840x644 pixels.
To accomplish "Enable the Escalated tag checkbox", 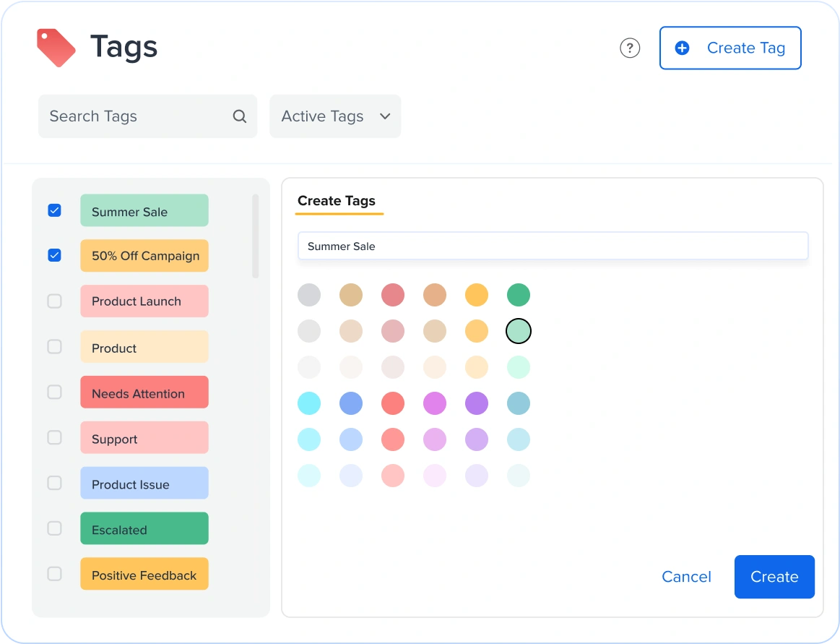I will (54, 528).
